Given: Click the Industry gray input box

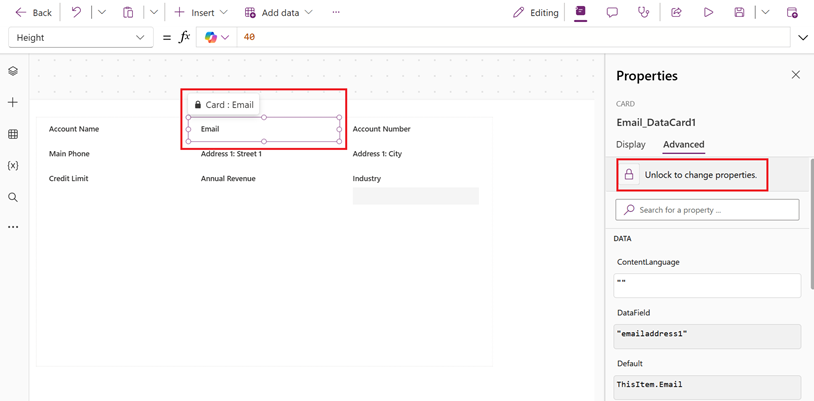Looking at the screenshot, I should pos(415,196).
